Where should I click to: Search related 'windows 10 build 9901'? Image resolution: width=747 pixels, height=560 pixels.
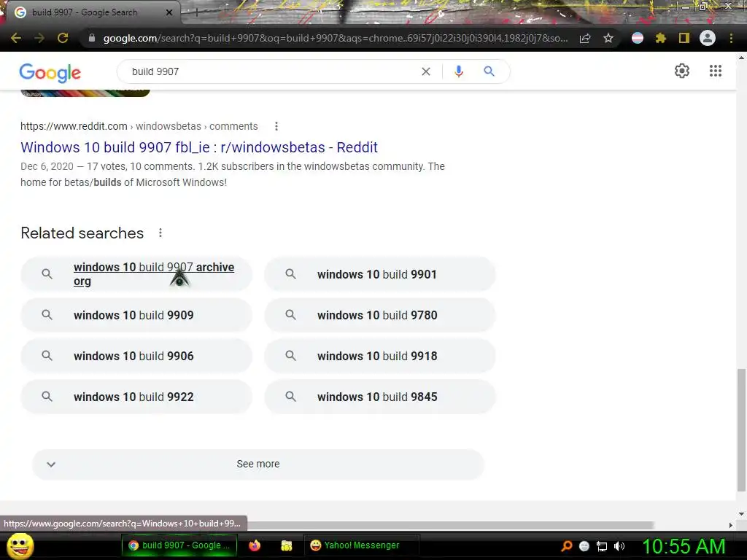(x=380, y=274)
